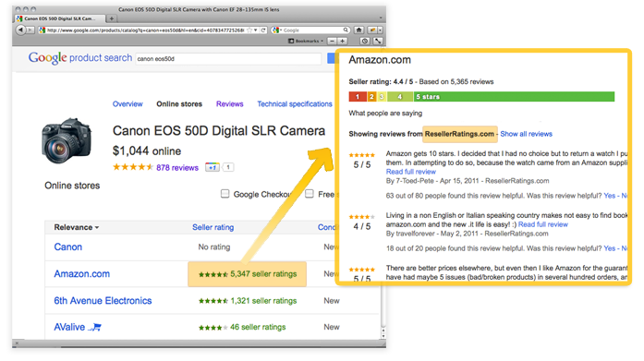644x361 pixels.
Task: Click the Amazon.com popup heading
Action: (380, 60)
